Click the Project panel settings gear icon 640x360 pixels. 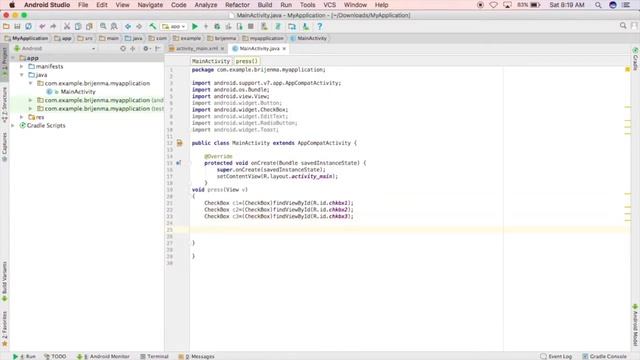[x=146, y=49]
